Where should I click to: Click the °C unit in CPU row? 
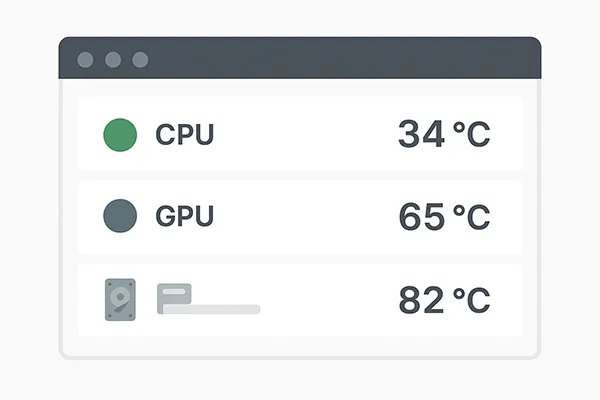pyautogui.click(x=471, y=134)
